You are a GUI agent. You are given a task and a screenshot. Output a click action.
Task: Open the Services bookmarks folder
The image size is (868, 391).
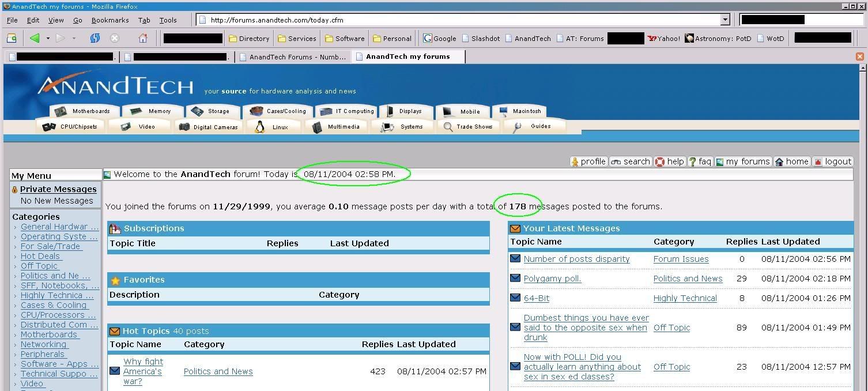(297, 39)
